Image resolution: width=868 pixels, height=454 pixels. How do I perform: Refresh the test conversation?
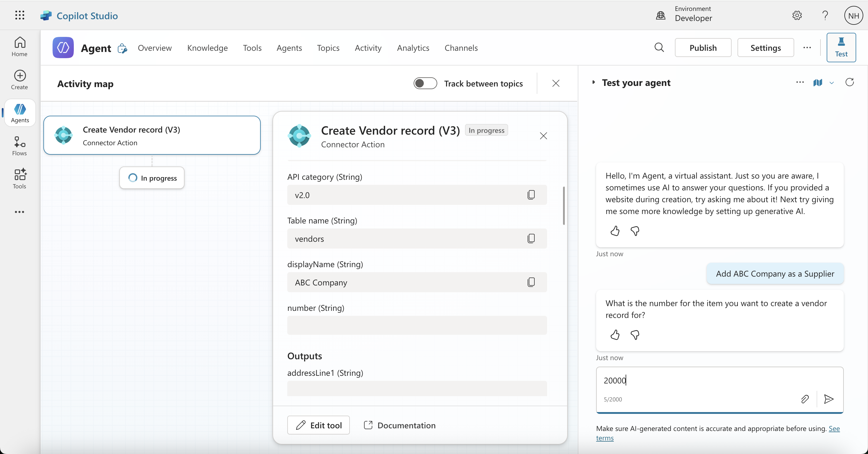tap(849, 83)
